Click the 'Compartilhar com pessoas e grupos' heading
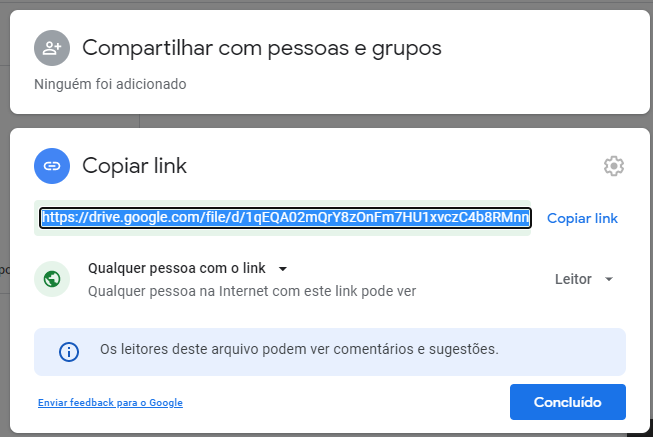 pos(262,48)
